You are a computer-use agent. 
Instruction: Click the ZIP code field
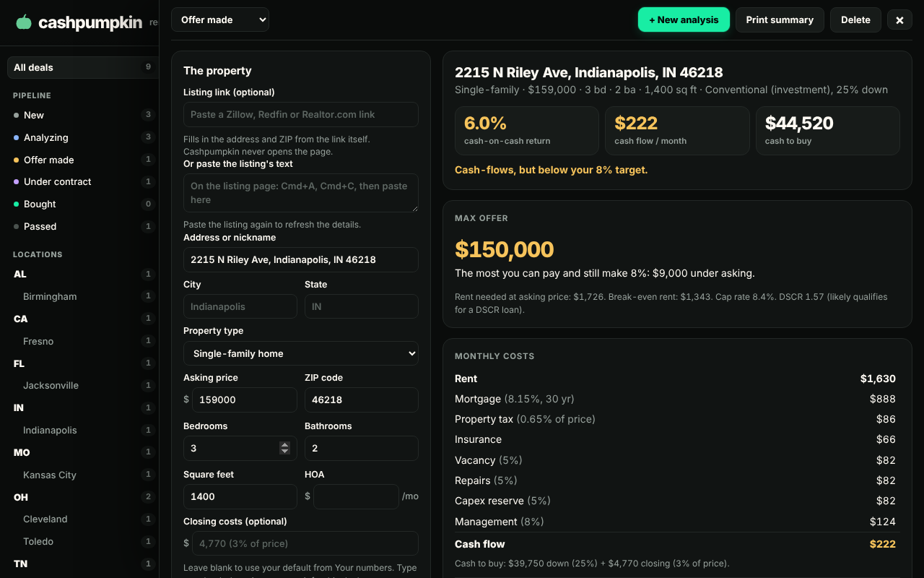pos(362,400)
